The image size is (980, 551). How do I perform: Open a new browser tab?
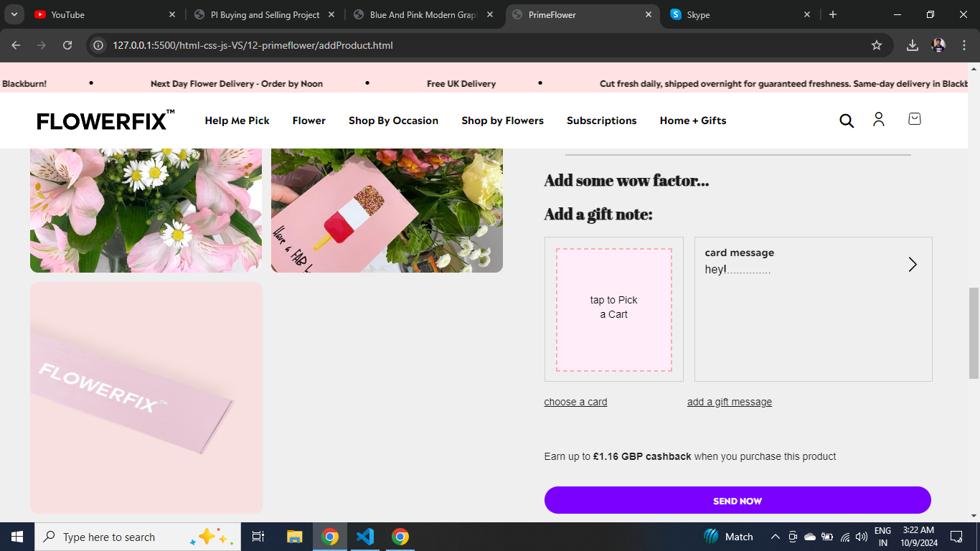[x=833, y=14]
